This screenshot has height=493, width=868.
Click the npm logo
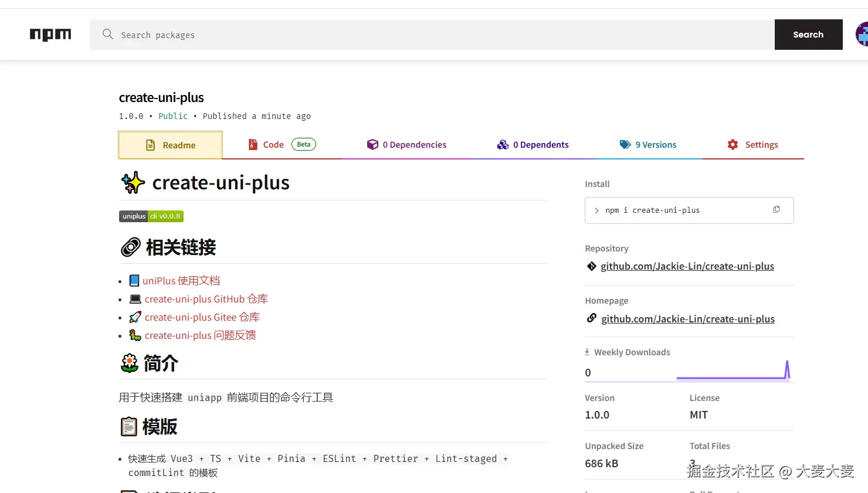pyautogui.click(x=50, y=35)
